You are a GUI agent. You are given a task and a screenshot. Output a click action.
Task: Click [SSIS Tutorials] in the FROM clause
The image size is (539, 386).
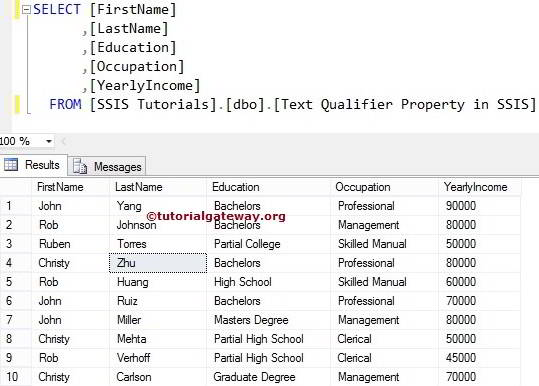tap(153, 104)
